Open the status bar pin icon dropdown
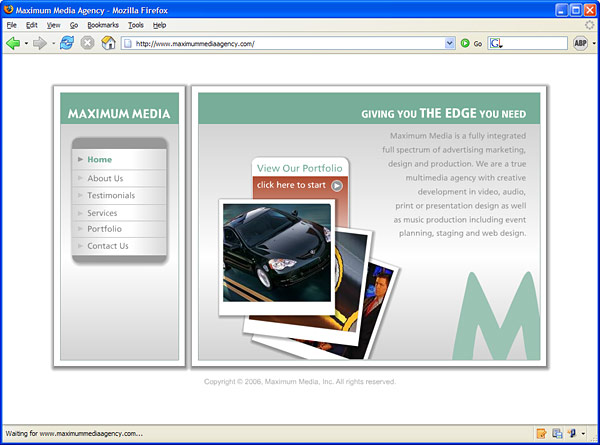600x445 pixels. [x=583, y=434]
